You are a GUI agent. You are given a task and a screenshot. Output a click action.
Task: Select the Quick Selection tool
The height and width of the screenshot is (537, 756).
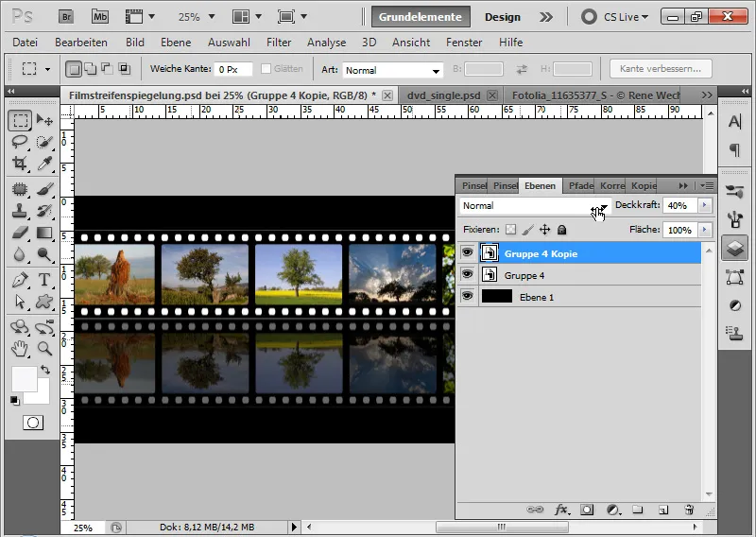point(44,142)
